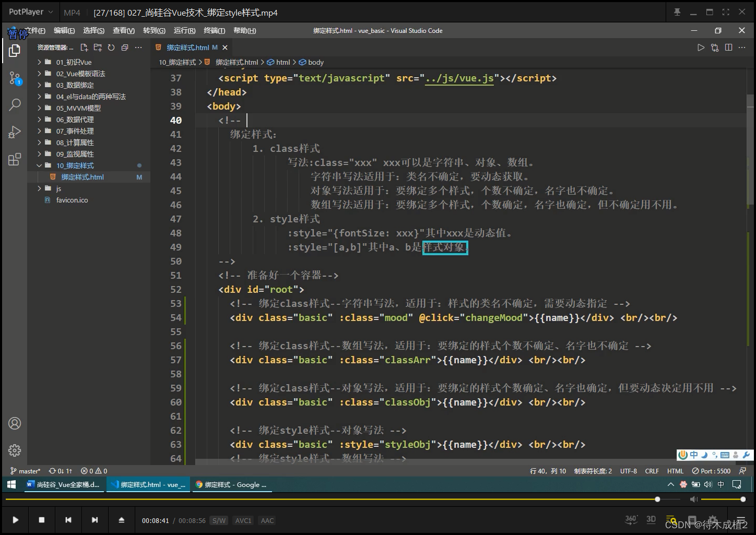Click the PotPlayer volume slider handle
Image resolution: width=756 pixels, height=535 pixels.
tap(743, 500)
